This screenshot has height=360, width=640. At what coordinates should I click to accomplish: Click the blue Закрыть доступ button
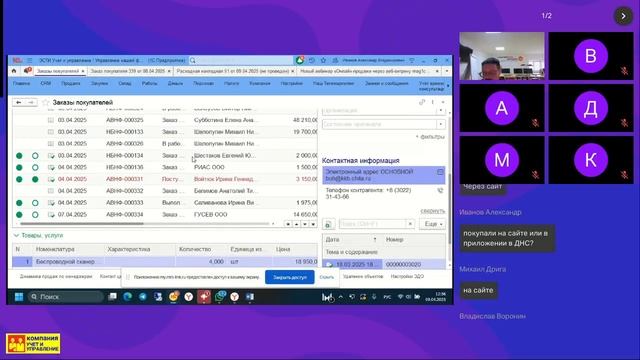click(x=290, y=277)
